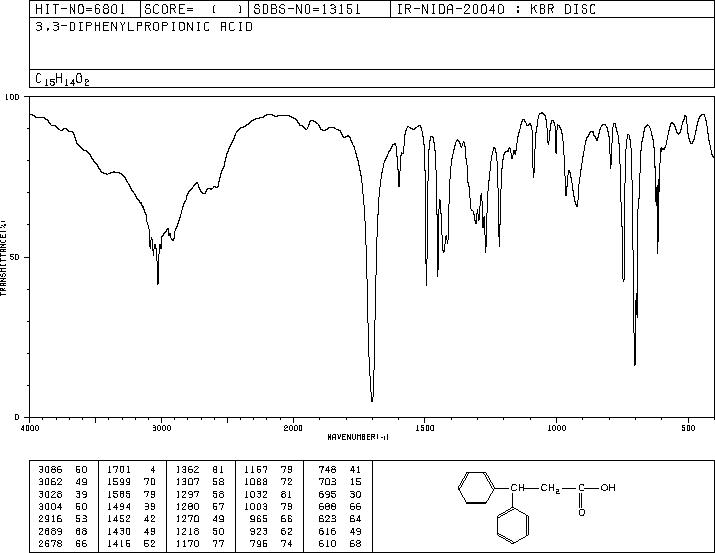This screenshot has width=715, height=553.
Task: Select peak table entry 1167
Action: click(x=269, y=470)
